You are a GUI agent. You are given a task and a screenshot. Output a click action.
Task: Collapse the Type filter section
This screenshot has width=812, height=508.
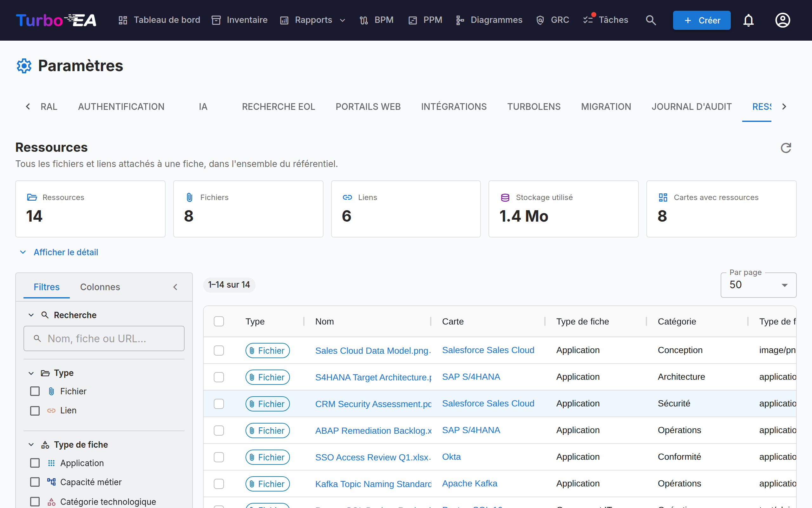[x=31, y=373]
